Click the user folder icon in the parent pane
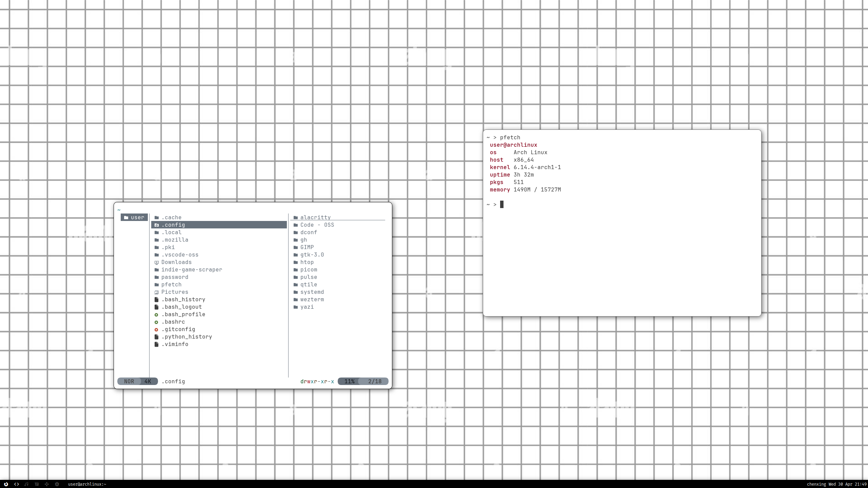The image size is (868, 488). click(126, 218)
